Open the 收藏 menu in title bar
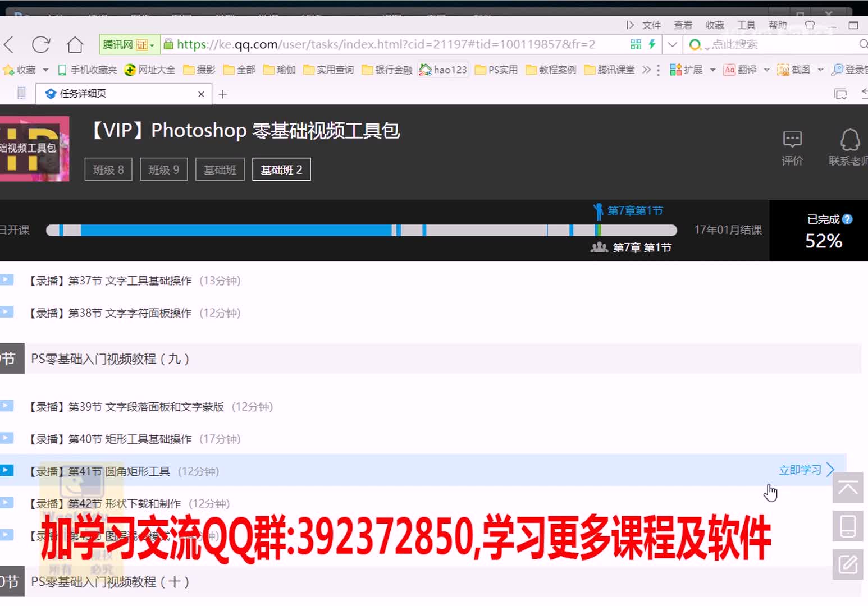The width and height of the screenshot is (868, 606). pyautogui.click(x=715, y=25)
